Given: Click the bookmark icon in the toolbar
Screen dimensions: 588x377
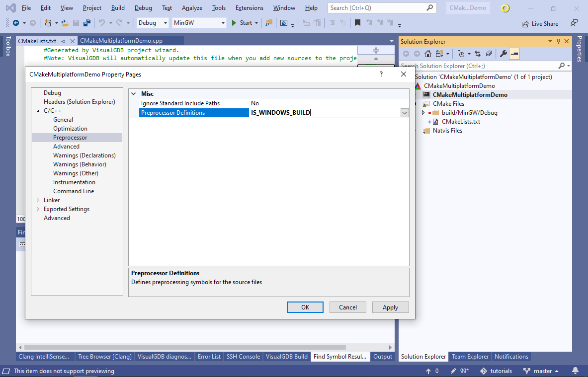Looking at the screenshot, I should (357, 23).
